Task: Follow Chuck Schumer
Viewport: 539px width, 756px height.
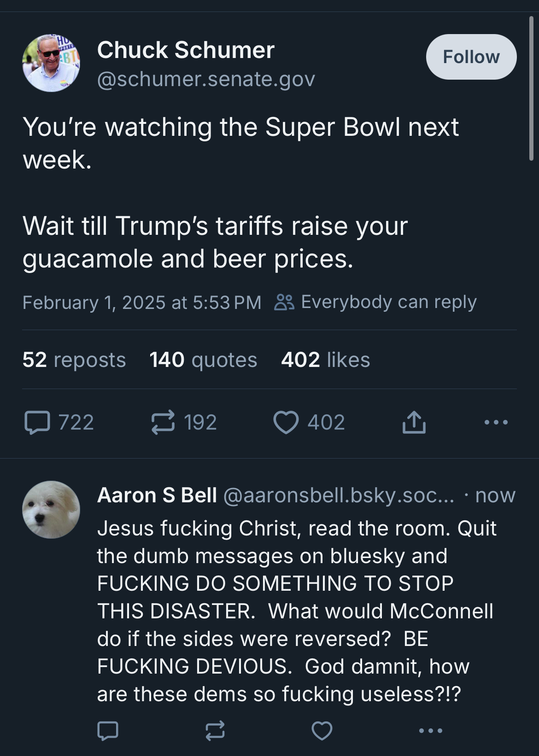Action: click(471, 57)
